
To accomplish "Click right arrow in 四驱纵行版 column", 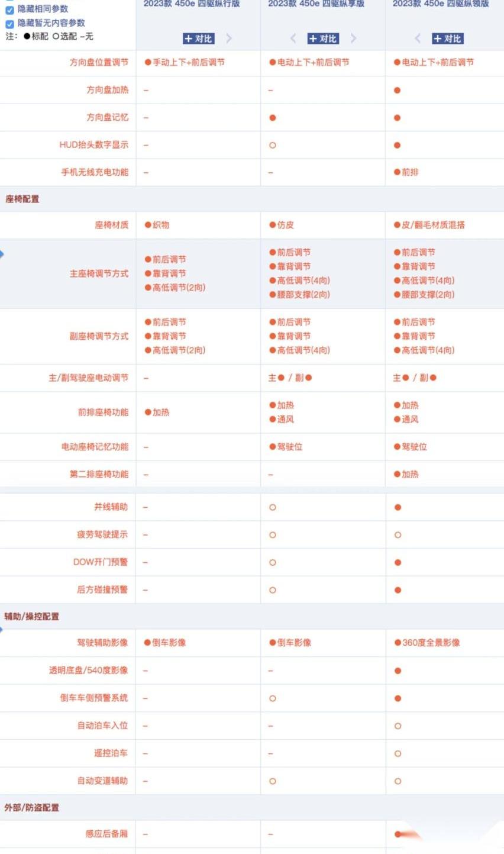I will 229,38.
